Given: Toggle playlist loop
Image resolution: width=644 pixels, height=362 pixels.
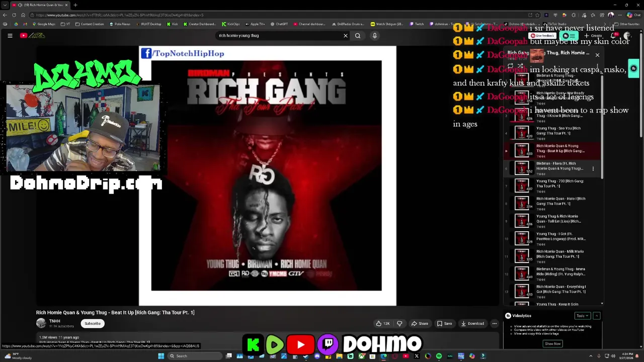Looking at the screenshot, I should point(510,66).
